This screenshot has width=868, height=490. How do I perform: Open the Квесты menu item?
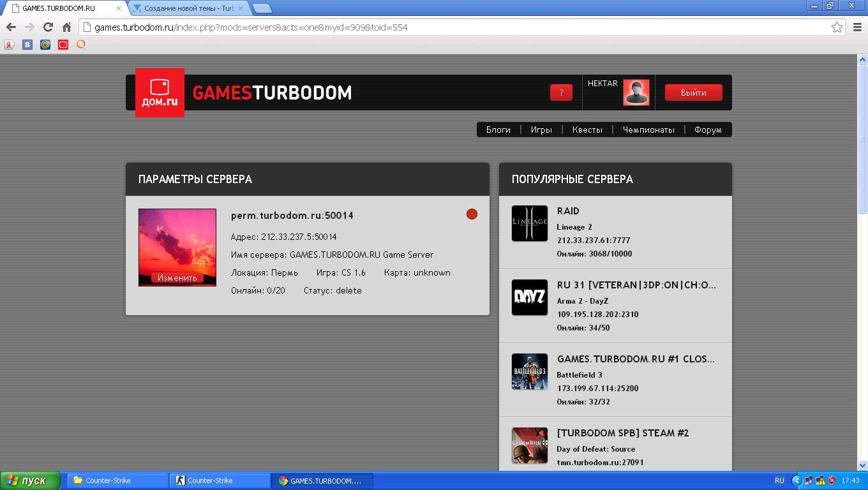tap(587, 130)
